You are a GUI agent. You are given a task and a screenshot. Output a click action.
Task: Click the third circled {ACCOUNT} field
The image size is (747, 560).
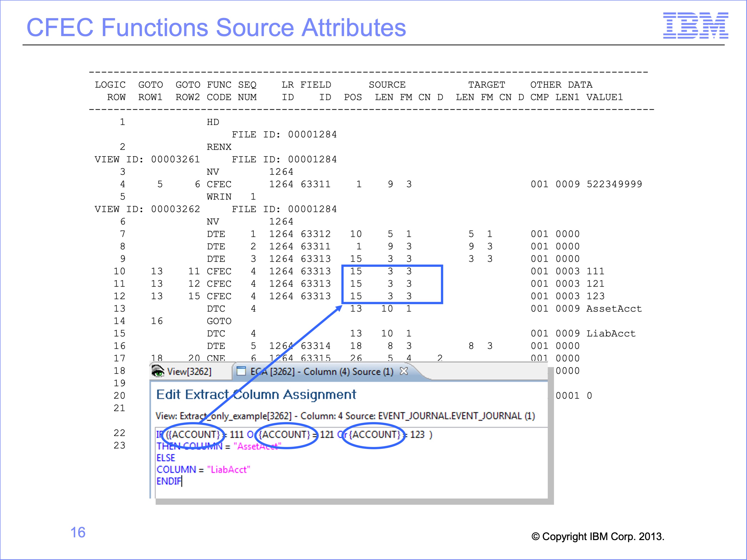[x=375, y=435]
